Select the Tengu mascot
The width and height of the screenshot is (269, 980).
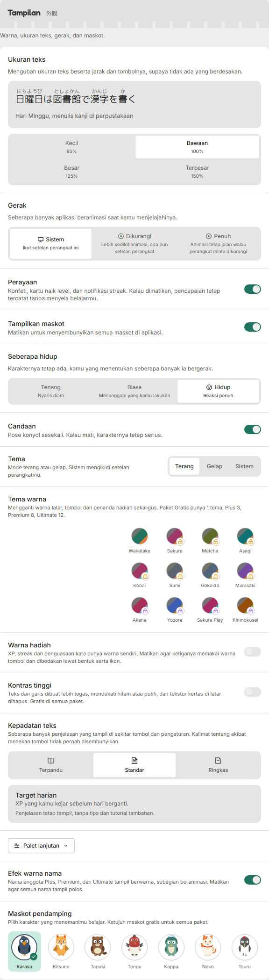[x=134, y=951]
